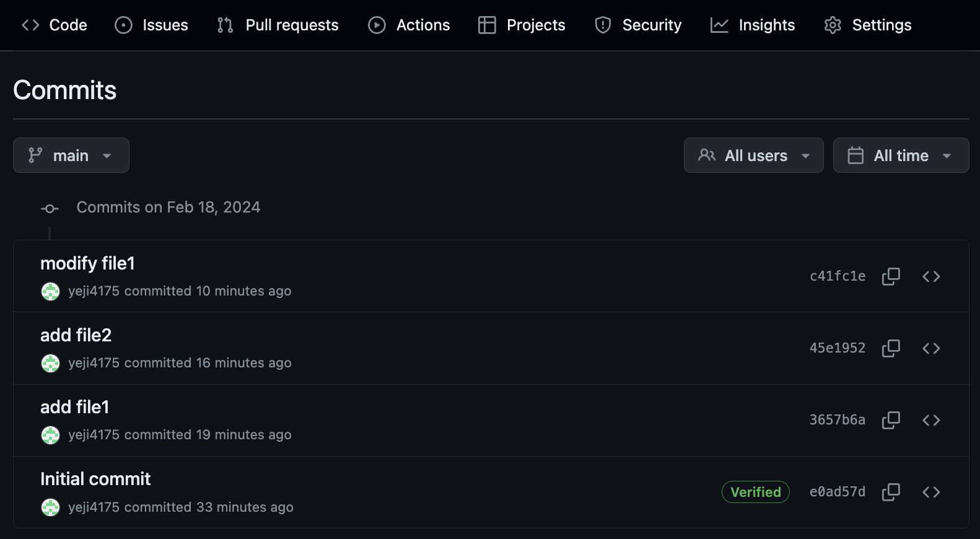Screen dimensions: 980x539
Task: Copy full SHA for commit 3657b6a
Action: click(x=891, y=420)
